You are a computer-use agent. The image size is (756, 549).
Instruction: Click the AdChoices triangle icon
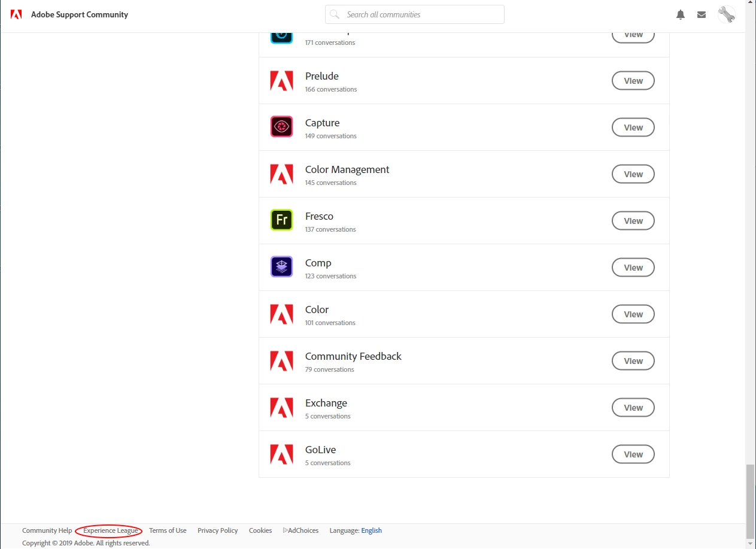click(285, 530)
